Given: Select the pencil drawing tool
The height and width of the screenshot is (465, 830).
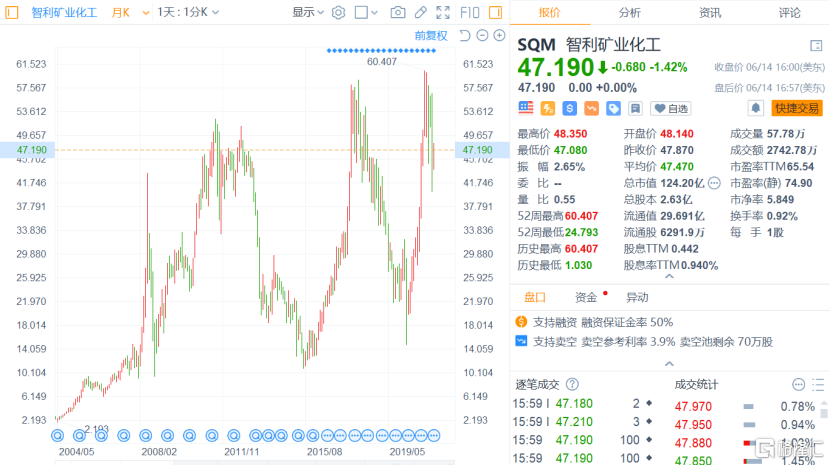Looking at the screenshot, I should (420, 12).
